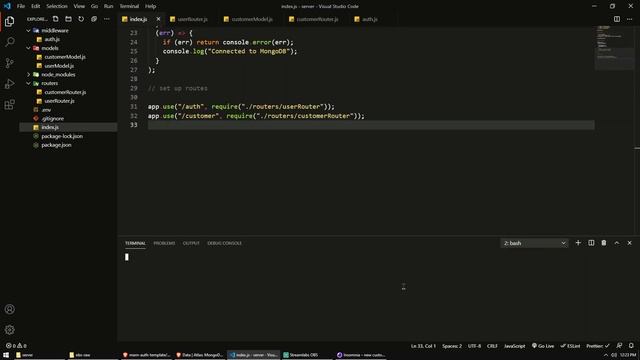
Task: Click ESLint status bar item
Action: pyautogui.click(x=570, y=346)
